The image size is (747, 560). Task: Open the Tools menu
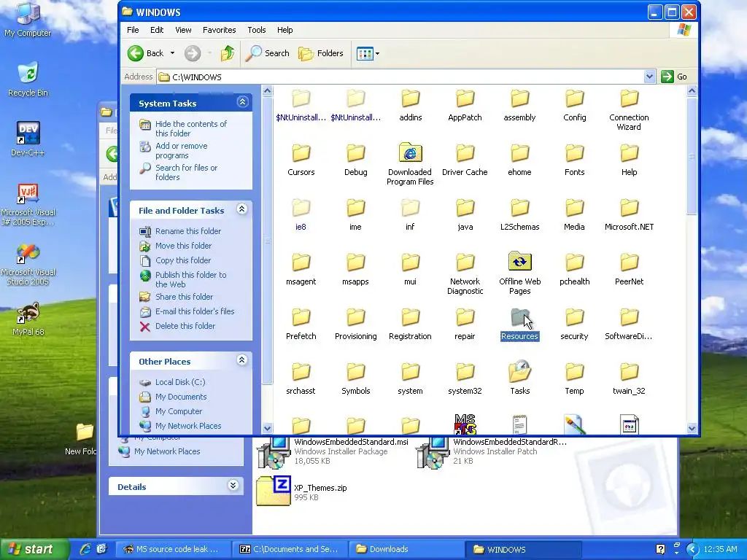point(256,30)
